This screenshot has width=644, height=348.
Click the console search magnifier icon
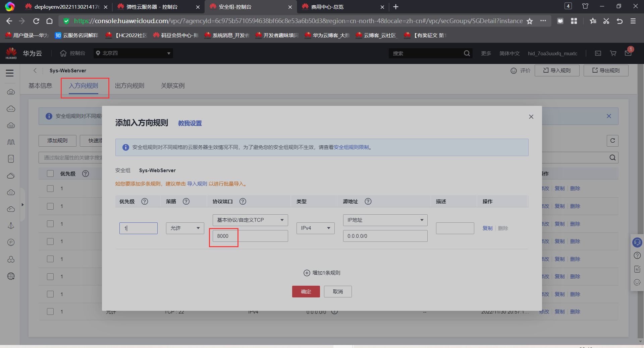pyautogui.click(x=467, y=53)
